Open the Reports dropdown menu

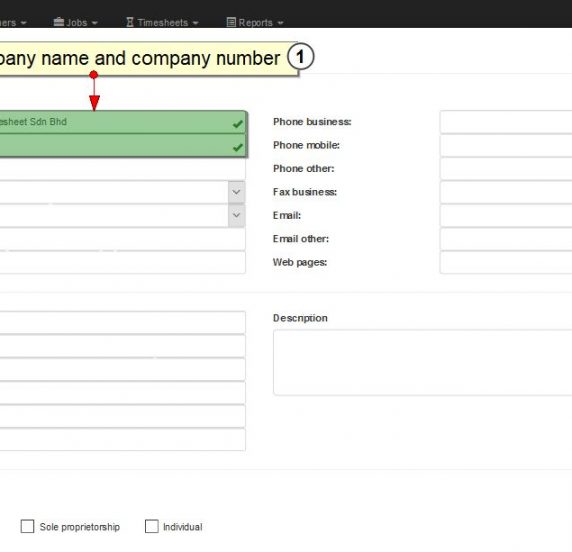[x=255, y=22]
